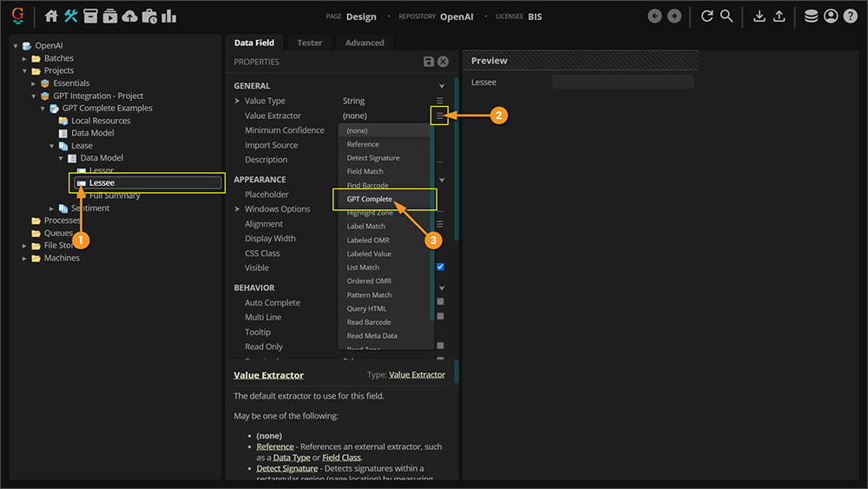This screenshot has width=868, height=489.
Task: Click the refresh icon in top bar
Action: tap(707, 16)
